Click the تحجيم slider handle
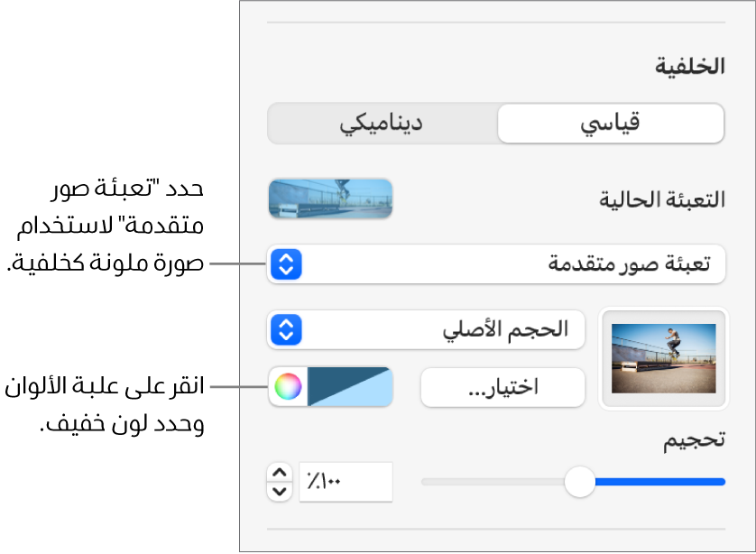 (x=579, y=482)
